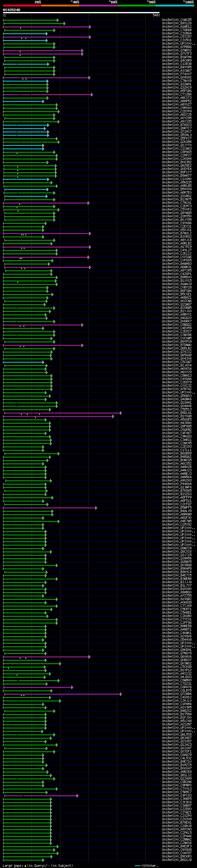
Task: Click the purple alignment bar for A1WR12
Action: 47,27
